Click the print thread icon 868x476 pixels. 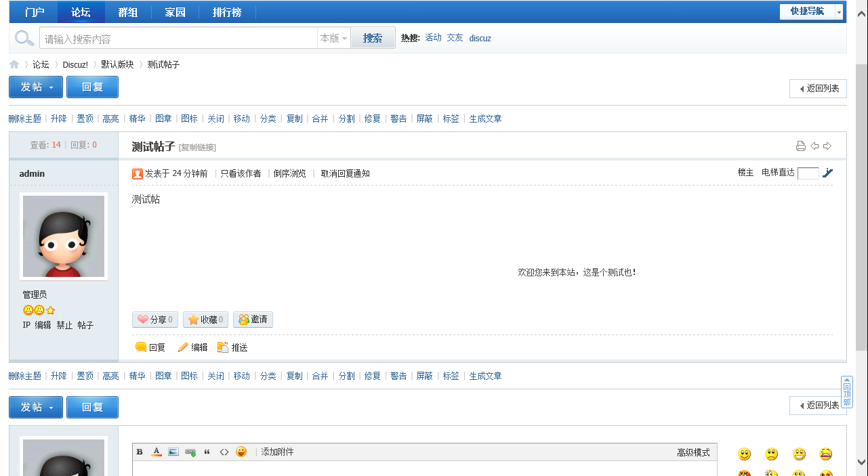(x=800, y=146)
